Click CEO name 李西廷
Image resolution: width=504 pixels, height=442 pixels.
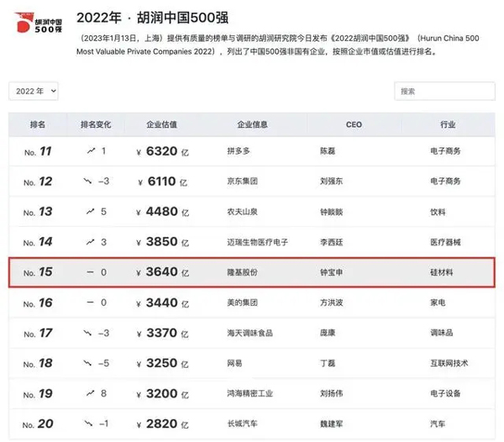(x=332, y=242)
